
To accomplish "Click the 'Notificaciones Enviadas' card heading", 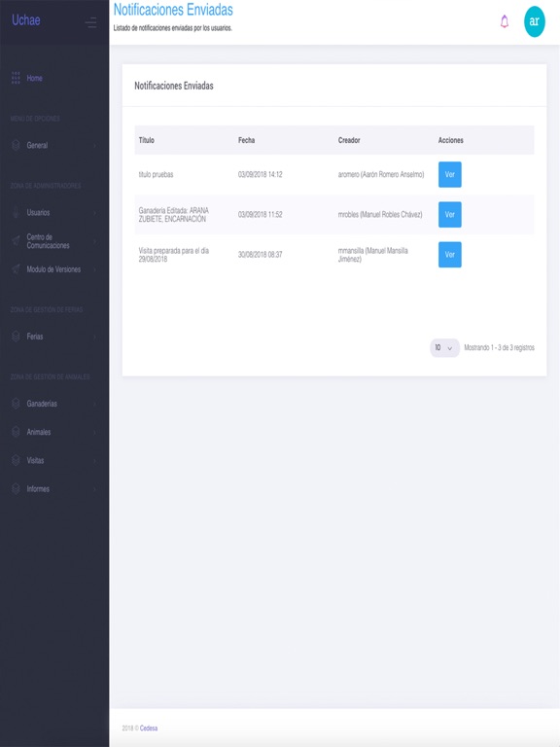I will click(174, 86).
